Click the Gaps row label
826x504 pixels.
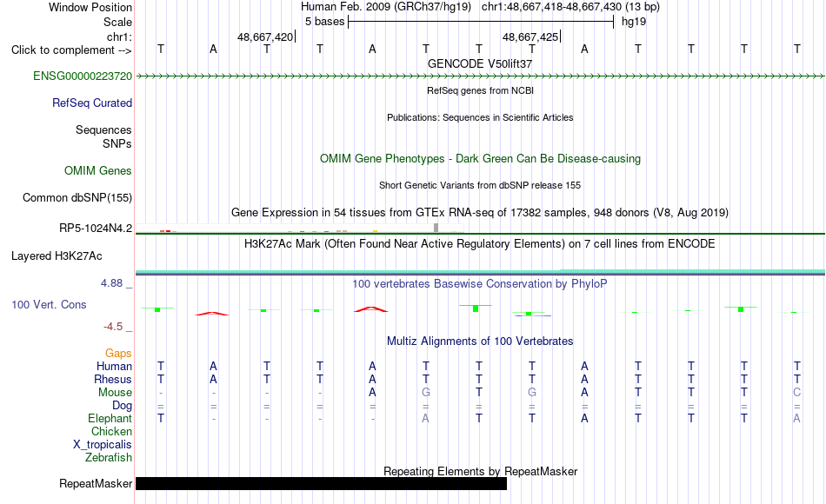point(118,353)
